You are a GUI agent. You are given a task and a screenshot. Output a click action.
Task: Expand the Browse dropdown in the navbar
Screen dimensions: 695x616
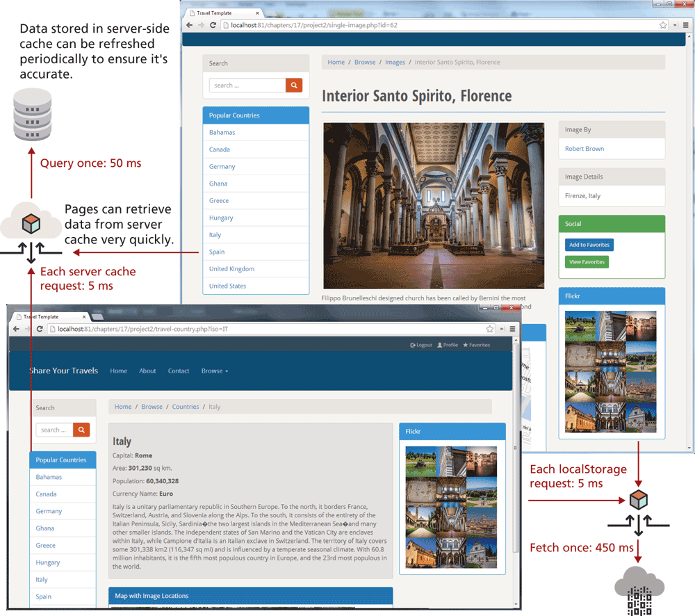(x=214, y=371)
